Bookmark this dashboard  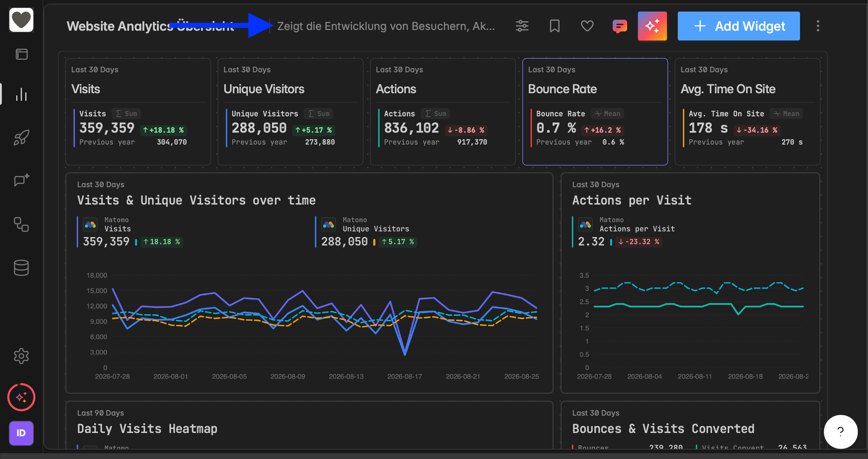[554, 26]
